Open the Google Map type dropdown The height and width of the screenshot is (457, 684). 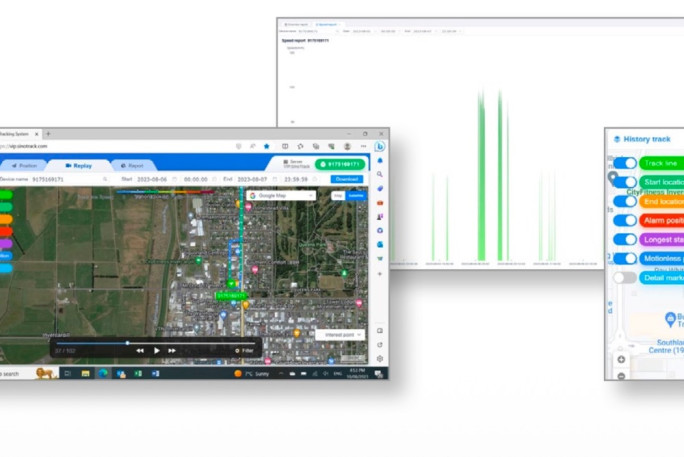279,195
